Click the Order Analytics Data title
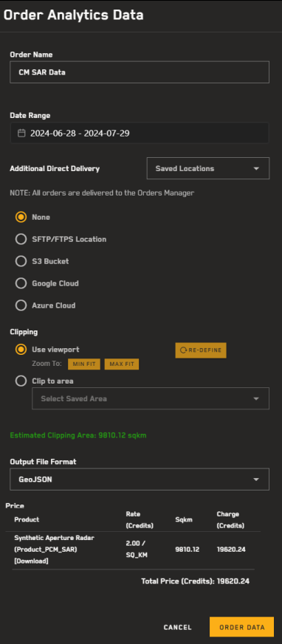The height and width of the screenshot is (644, 282). point(74,15)
